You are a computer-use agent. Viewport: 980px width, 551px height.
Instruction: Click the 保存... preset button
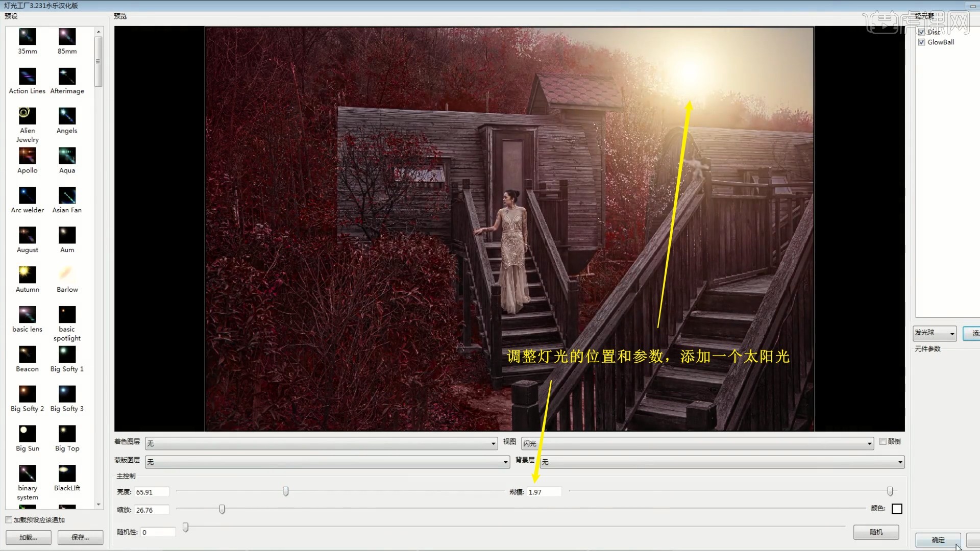point(80,537)
